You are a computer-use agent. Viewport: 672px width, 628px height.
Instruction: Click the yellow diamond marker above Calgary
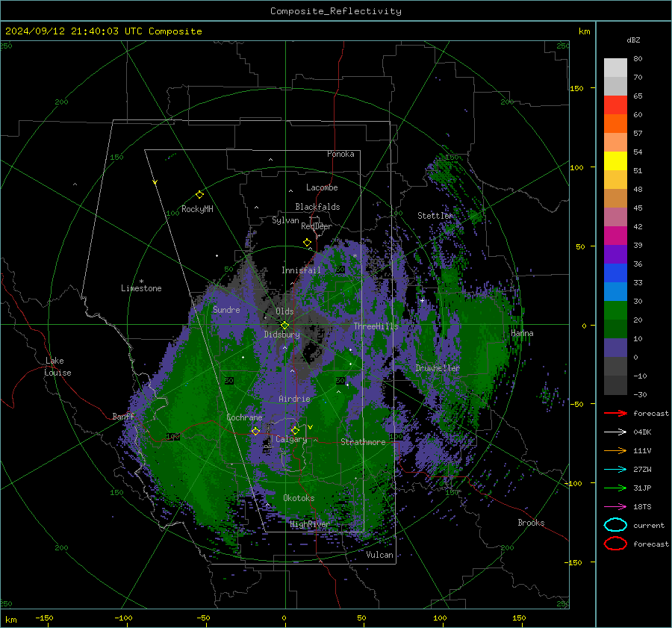point(295,430)
